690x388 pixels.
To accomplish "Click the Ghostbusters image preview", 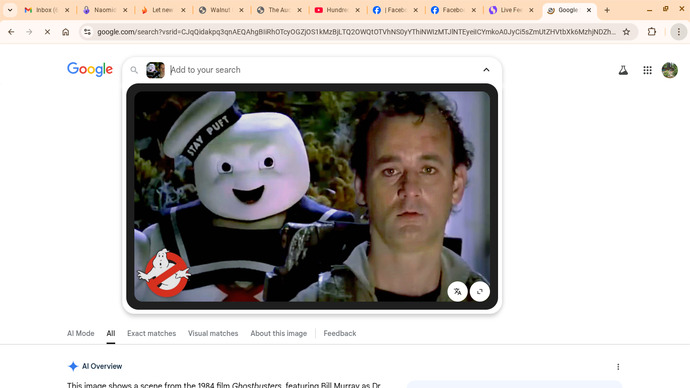I will pyautogui.click(x=312, y=196).
